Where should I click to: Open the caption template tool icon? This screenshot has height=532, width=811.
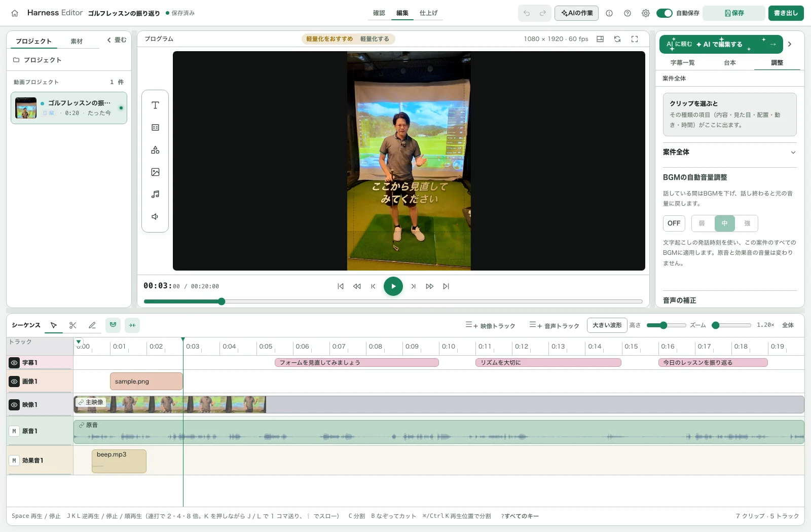pyautogui.click(x=155, y=128)
